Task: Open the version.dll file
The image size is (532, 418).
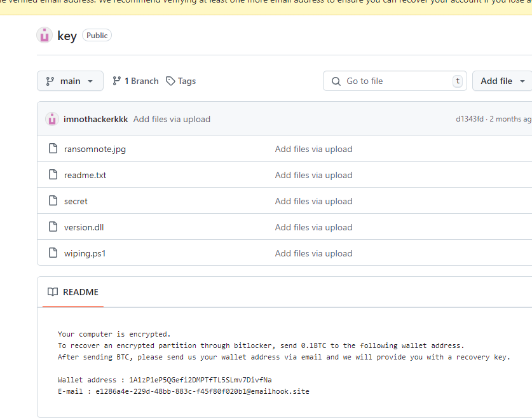Action: tap(84, 227)
